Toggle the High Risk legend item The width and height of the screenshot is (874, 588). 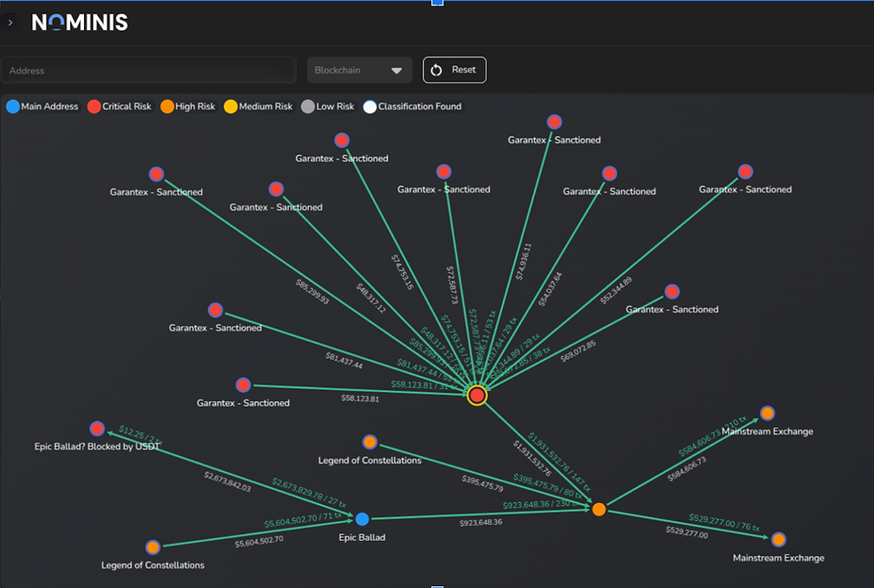point(188,106)
